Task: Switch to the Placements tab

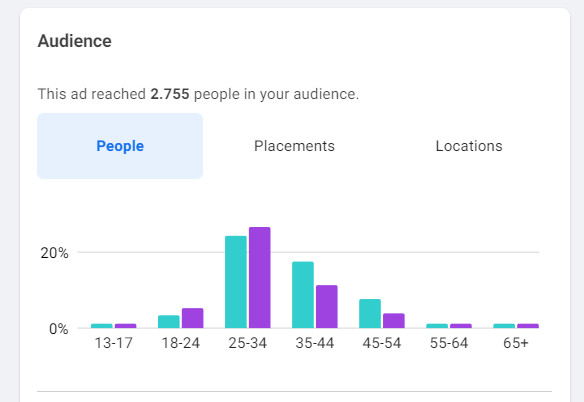Action: 294,146
